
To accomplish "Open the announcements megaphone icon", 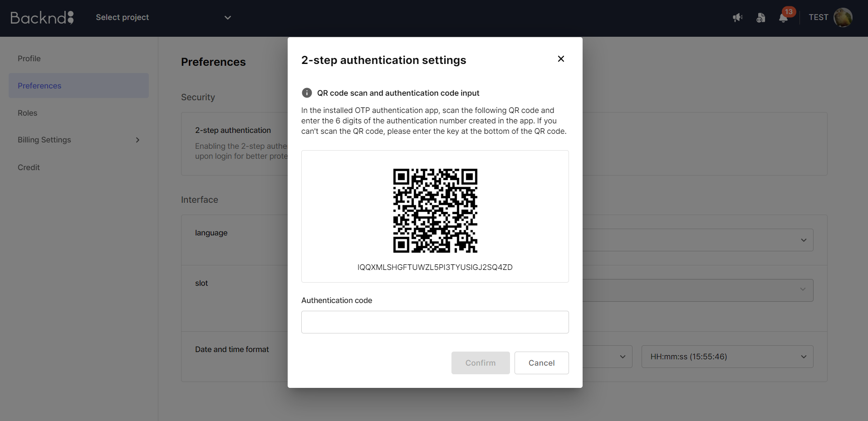I will point(738,18).
